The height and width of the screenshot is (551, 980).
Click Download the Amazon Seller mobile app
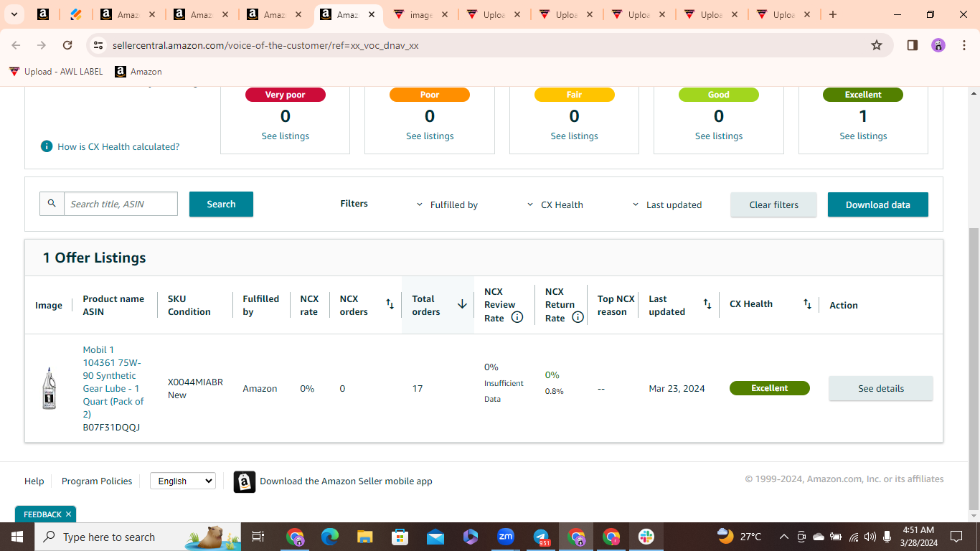(346, 481)
